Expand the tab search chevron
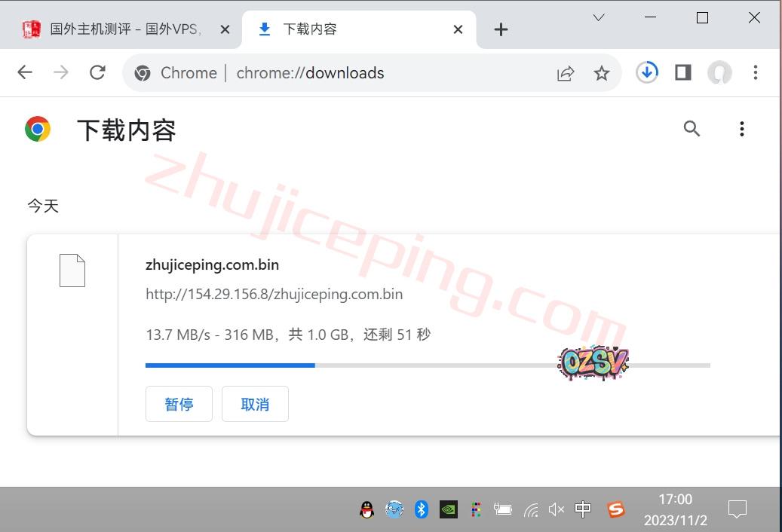 pyautogui.click(x=599, y=17)
